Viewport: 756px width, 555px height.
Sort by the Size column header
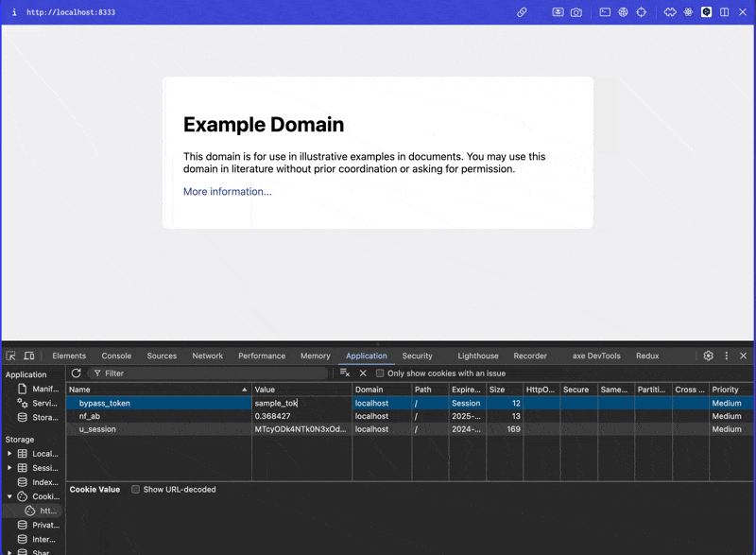click(505, 390)
